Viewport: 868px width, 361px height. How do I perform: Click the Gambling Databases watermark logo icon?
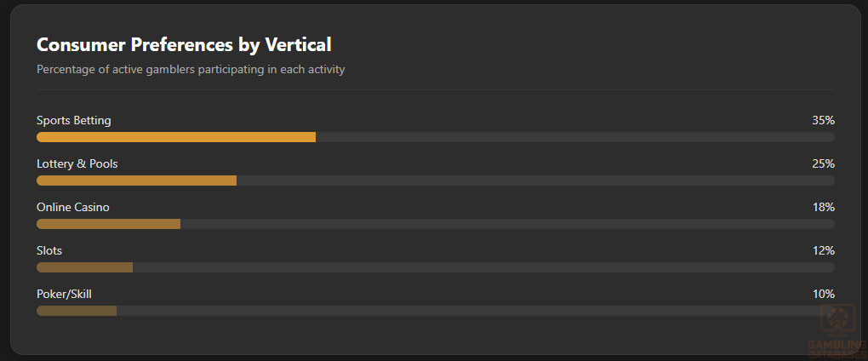pyautogui.click(x=837, y=318)
